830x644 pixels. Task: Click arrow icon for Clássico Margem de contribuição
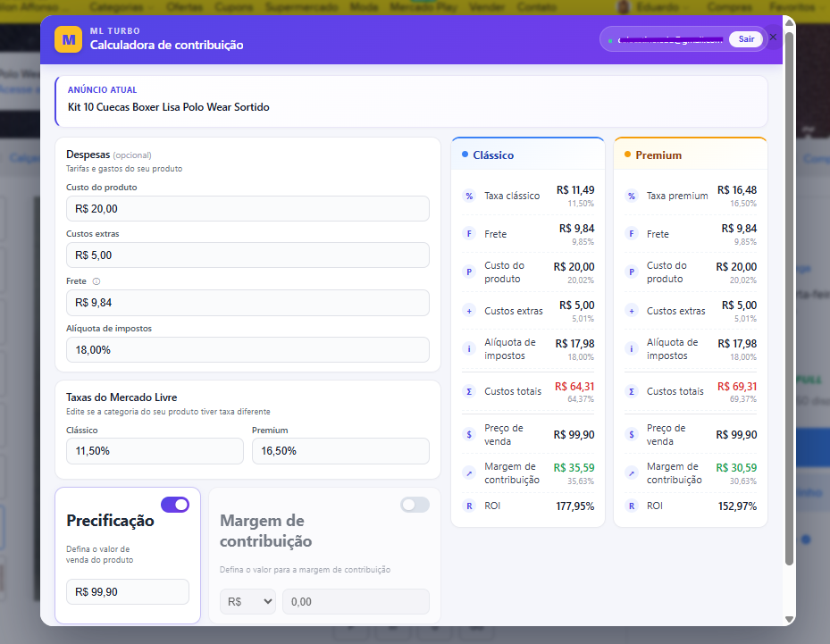[469, 473]
